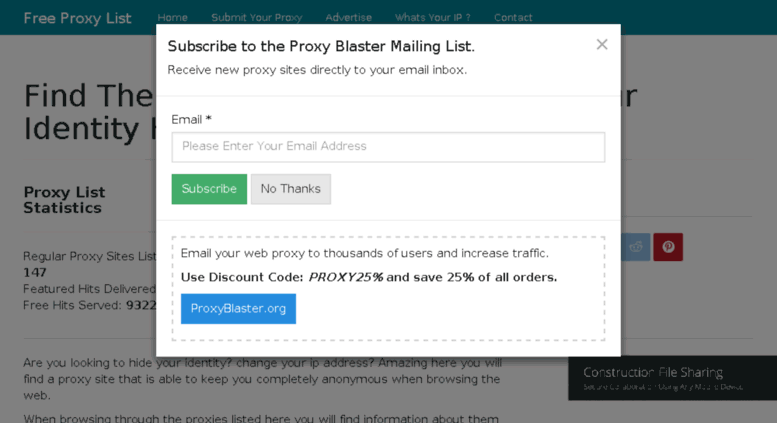
Task: Open the Contact page link
Action: [x=513, y=17]
